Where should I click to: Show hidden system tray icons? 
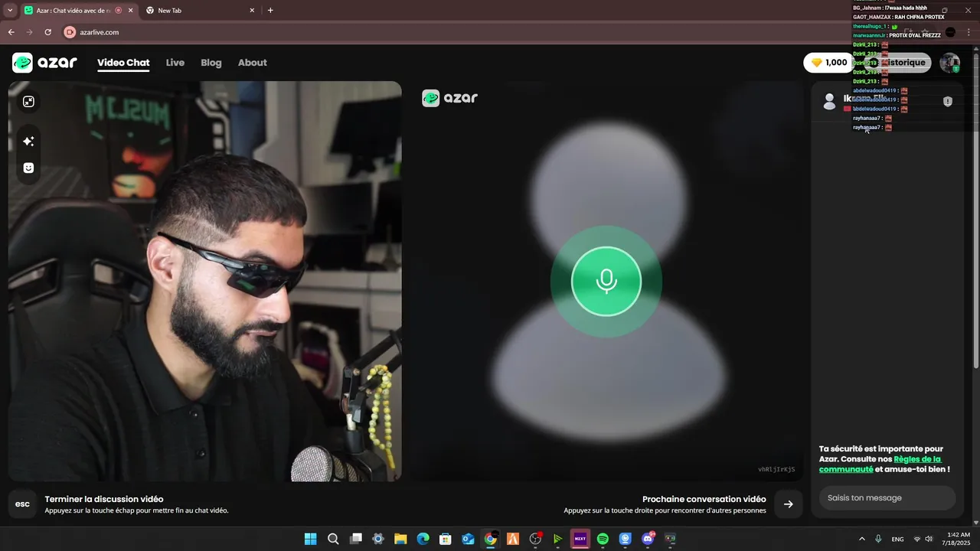click(862, 539)
